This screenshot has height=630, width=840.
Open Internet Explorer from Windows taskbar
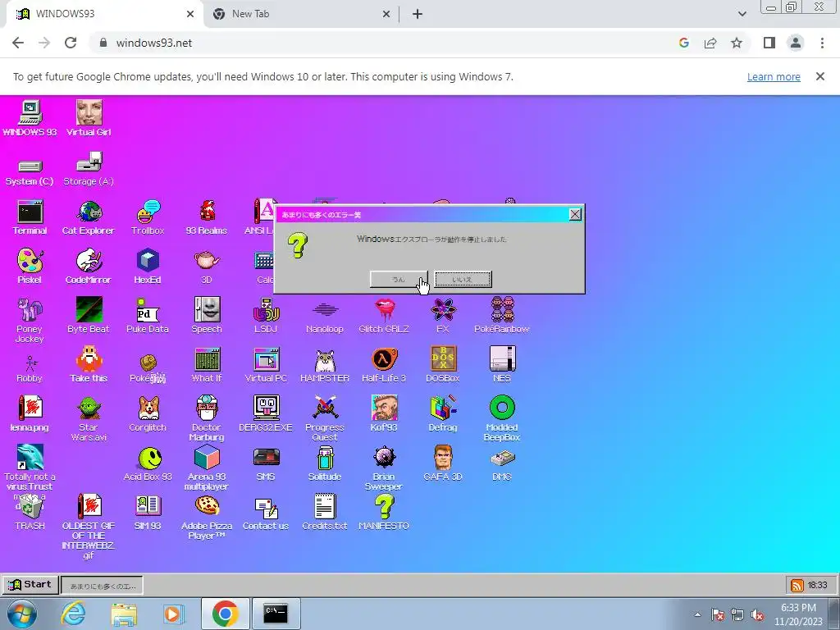click(x=73, y=614)
